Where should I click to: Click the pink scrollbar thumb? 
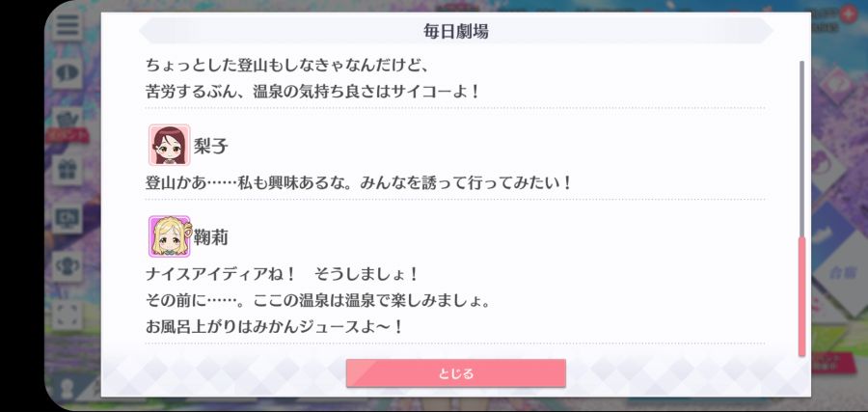tap(802, 296)
